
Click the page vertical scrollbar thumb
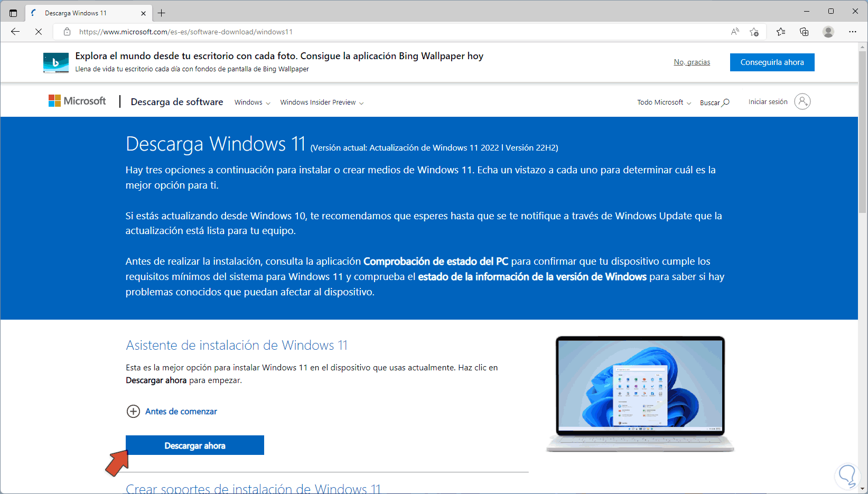tap(863, 132)
